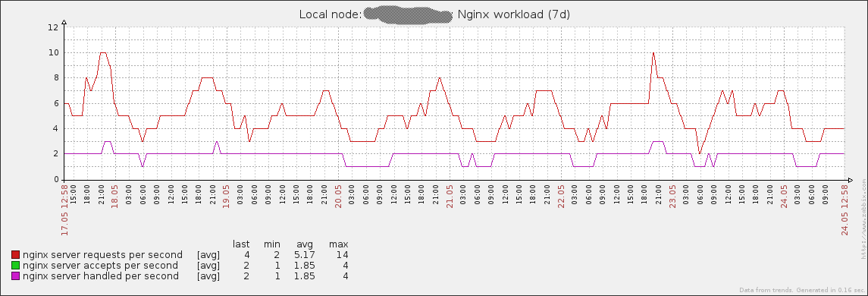Click the 1.85 avg value in handled row
This screenshot has height=296, width=868.
305,276
